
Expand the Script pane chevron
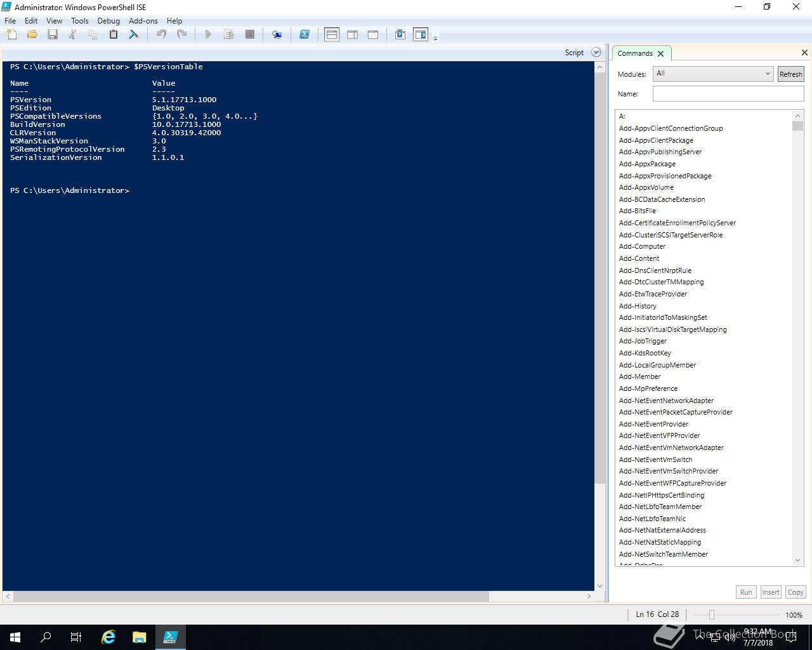596,53
